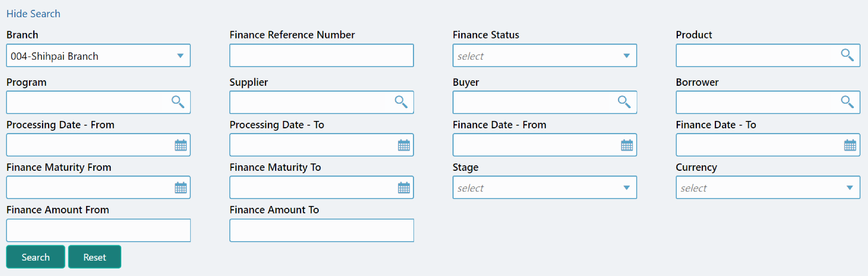This screenshot has height=276, width=868.
Task: Open Finance Maturity To calendar picker
Action: (404, 188)
